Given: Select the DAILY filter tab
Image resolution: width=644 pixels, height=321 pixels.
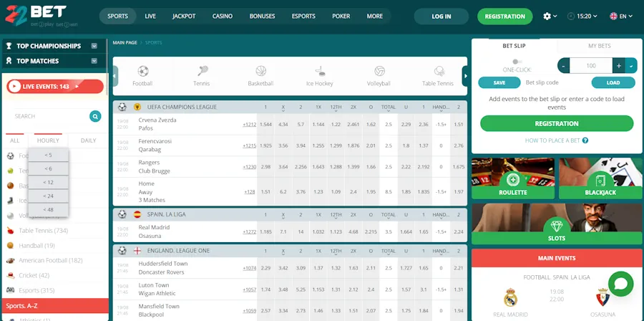Looking at the screenshot, I should (x=88, y=140).
